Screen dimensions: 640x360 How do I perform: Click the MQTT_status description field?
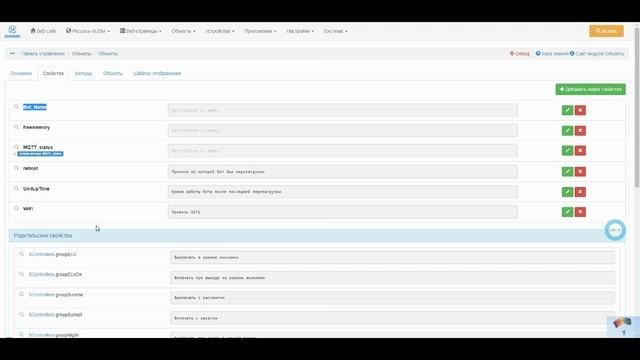343,151
